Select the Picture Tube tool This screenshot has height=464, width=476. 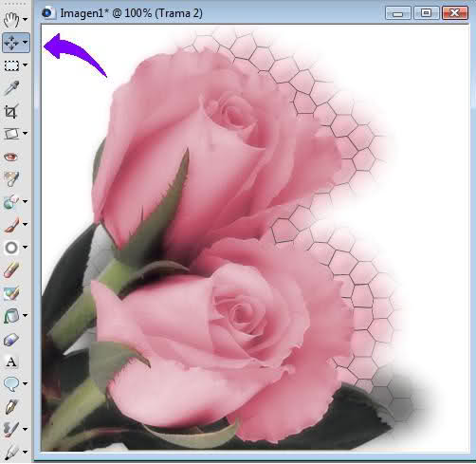tap(11, 339)
